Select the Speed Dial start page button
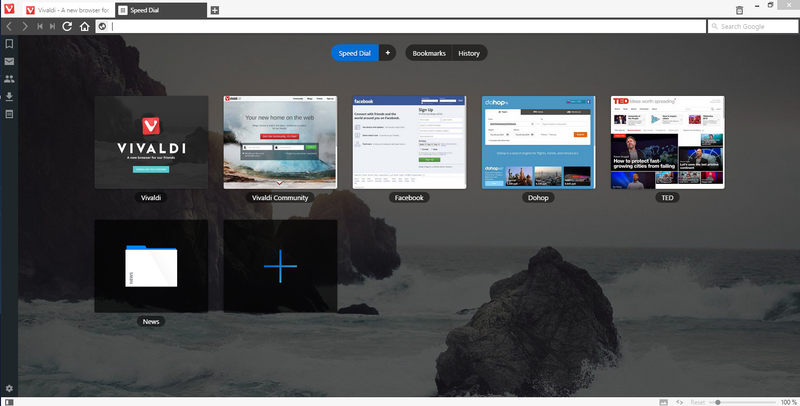This screenshot has height=406, width=800. pyautogui.click(x=355, y=53)
